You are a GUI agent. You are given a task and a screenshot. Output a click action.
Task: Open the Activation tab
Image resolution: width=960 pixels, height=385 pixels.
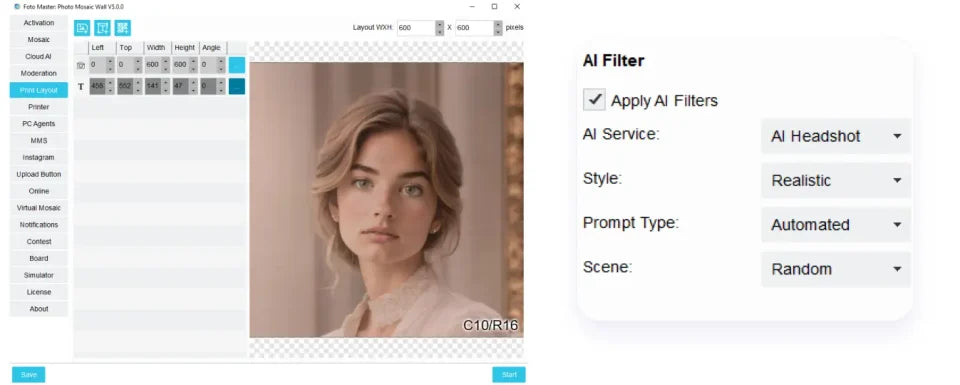(39, 23)
